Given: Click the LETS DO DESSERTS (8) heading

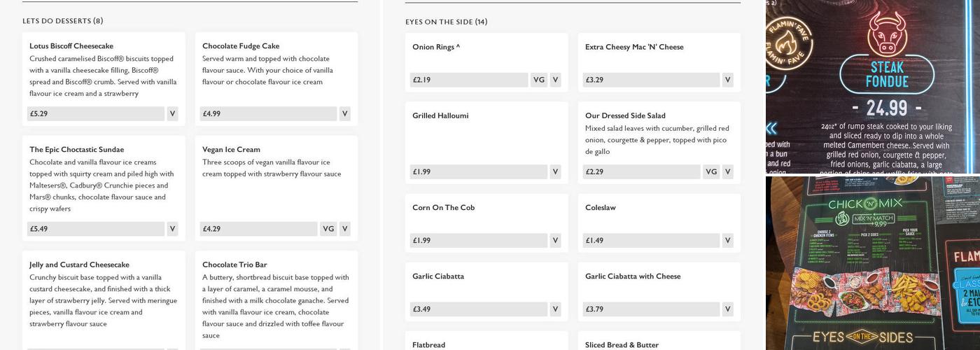Looking at the screenshot, I should click(63, 21).
